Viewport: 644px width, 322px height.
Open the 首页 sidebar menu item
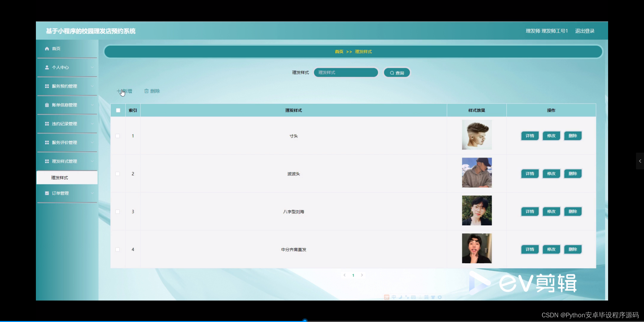pyautogui.click(x=67, y=49)
